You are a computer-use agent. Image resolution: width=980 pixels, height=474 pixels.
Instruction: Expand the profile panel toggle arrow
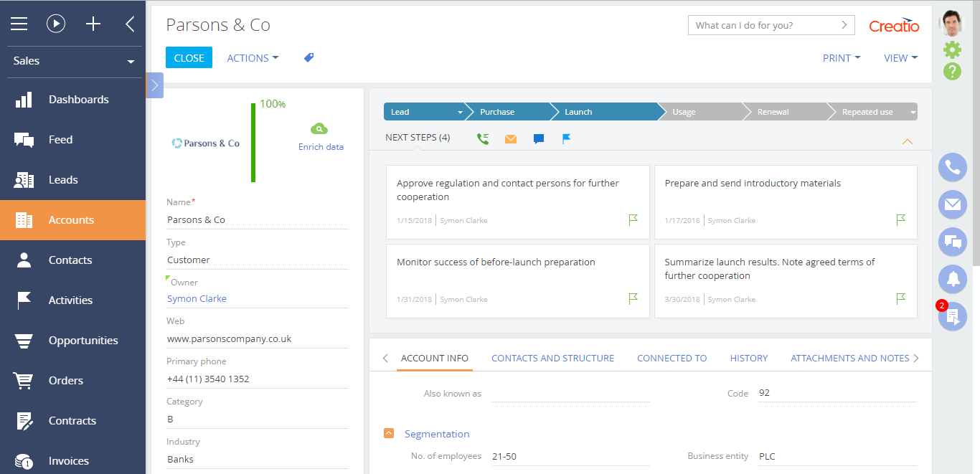tap(155, 85)
